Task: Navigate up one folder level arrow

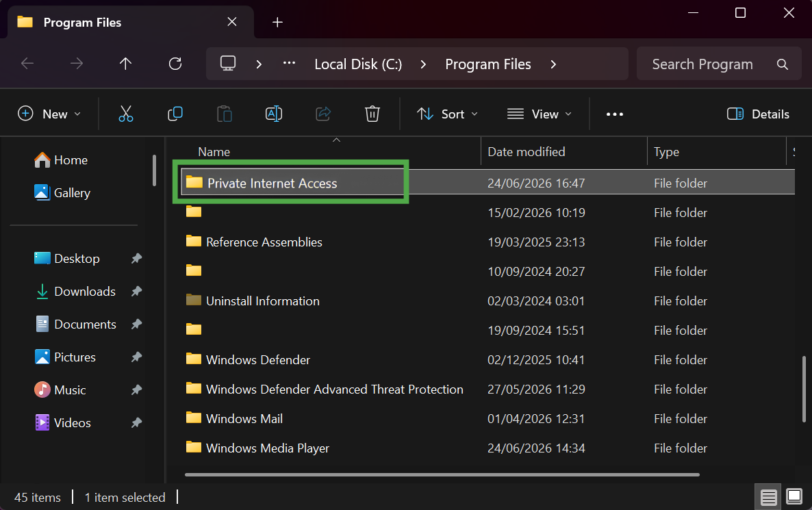Action: pos(125,64)
